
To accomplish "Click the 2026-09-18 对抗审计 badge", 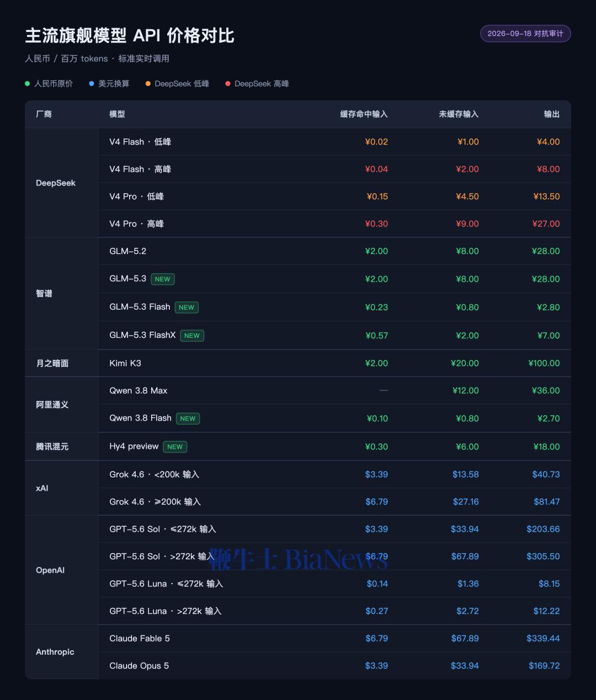I will [525, 34].
